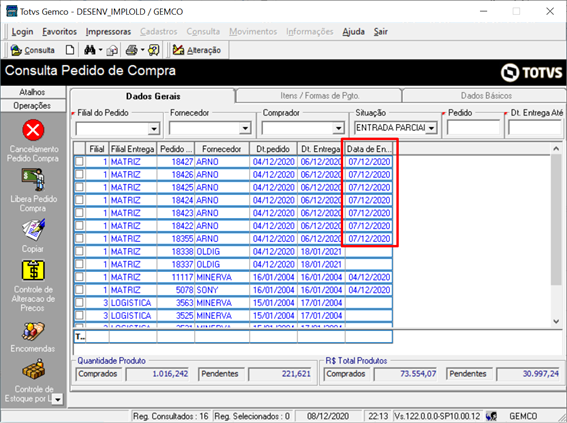The image size is (567, 423).
Task: Click the status bar connection icon near GEMCO
Action: 491,416
